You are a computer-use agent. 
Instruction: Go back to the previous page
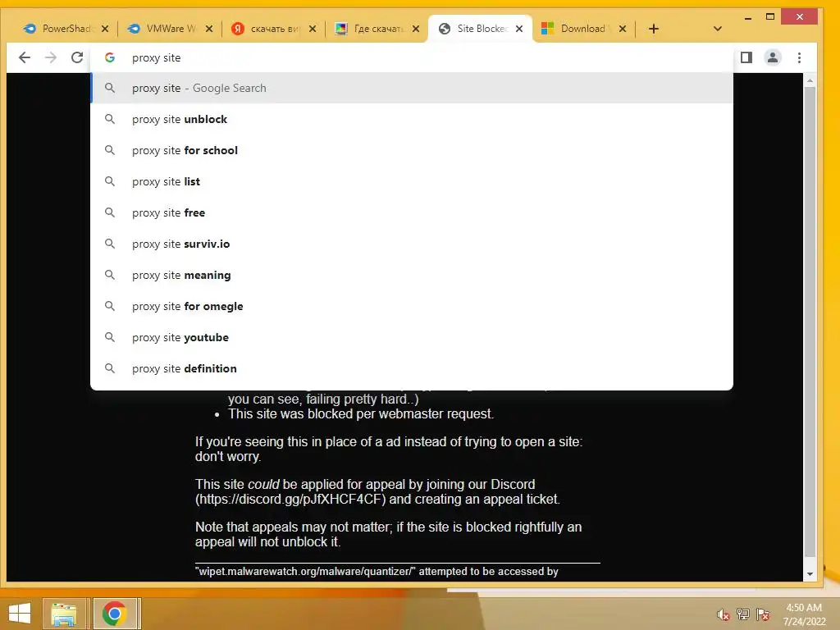24,57
